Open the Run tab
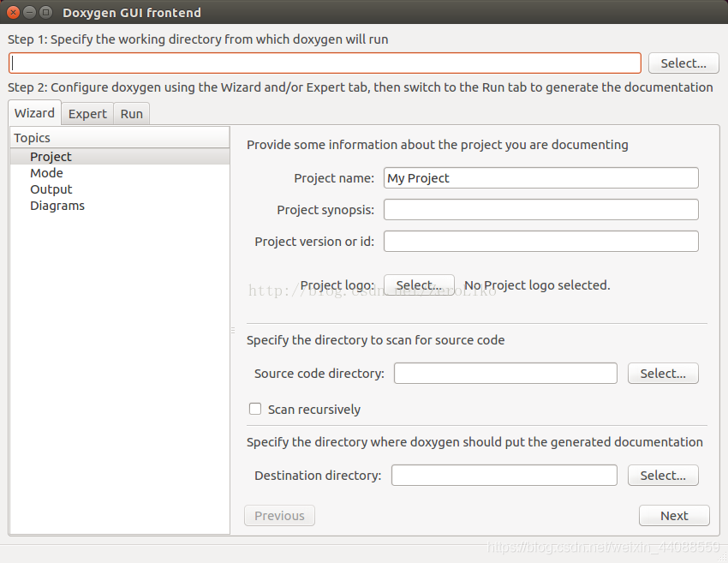728x563 pixels. click(x=130, y=113)
